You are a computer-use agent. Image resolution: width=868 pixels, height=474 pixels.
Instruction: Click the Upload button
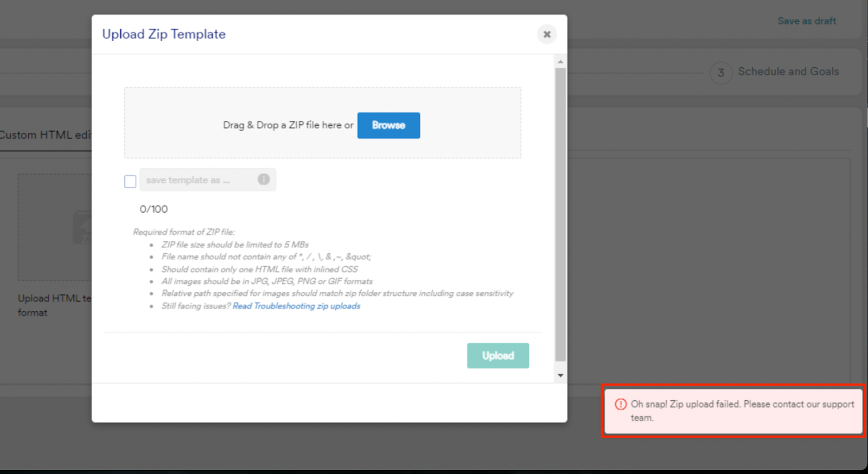point(497,356)
